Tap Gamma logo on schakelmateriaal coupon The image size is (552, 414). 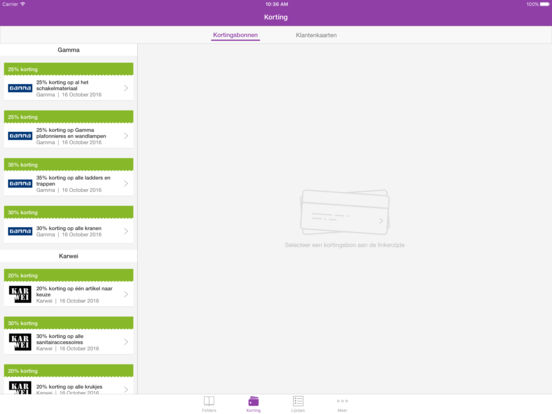pos(20,88)
